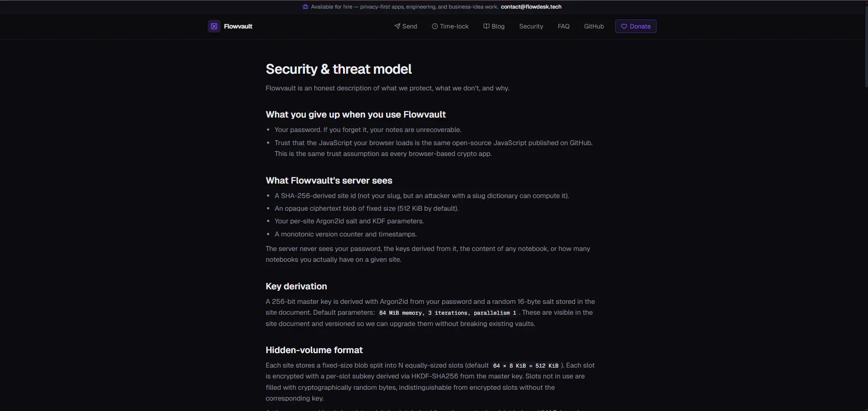Open the FAQ nav item
This screenshot has height=411, width=868.
pyautogui.click(x=563, y=26)
